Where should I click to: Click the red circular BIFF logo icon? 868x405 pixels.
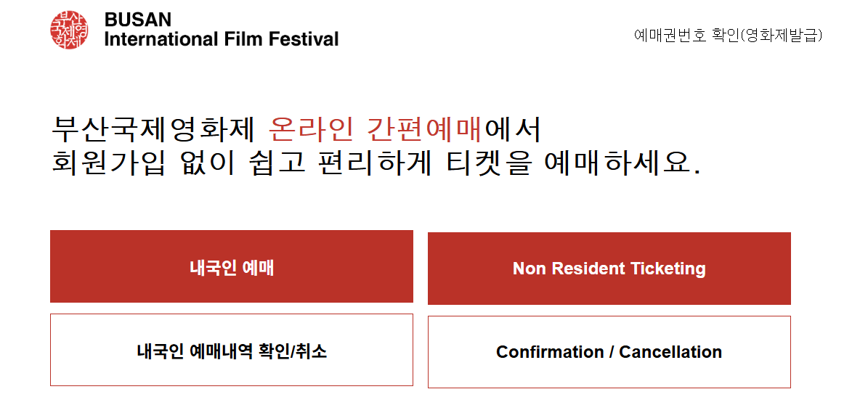[69, 29]
